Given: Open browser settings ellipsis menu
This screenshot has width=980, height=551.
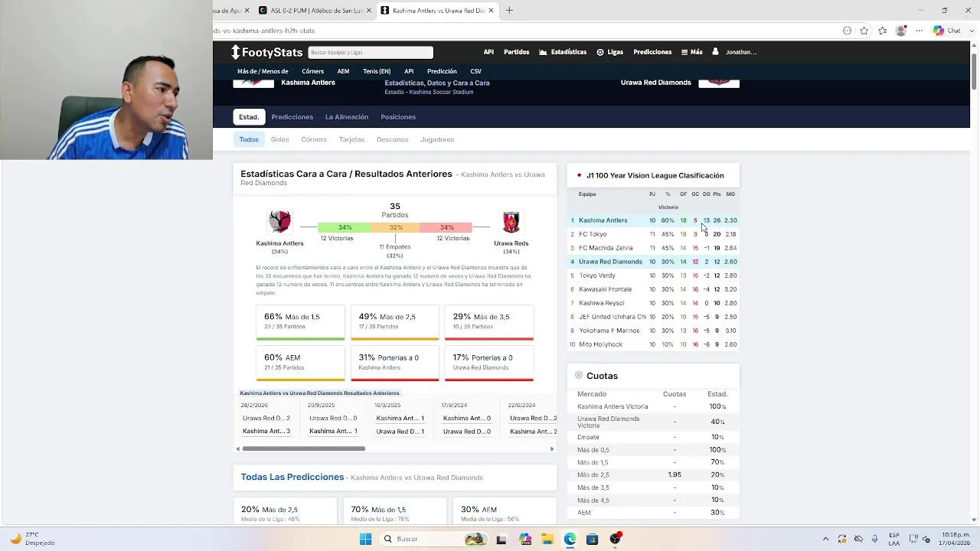Looking at the screenshot, I should point(918,31).
